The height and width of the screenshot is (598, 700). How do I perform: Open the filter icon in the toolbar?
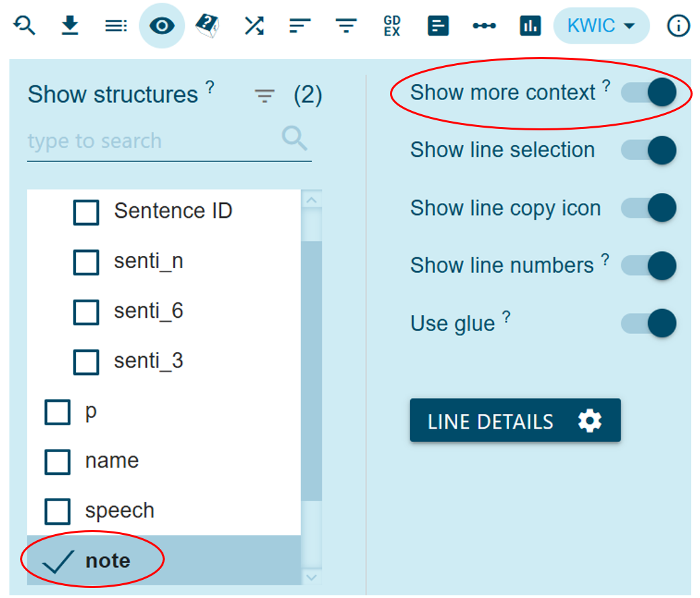tap(346, 26)
